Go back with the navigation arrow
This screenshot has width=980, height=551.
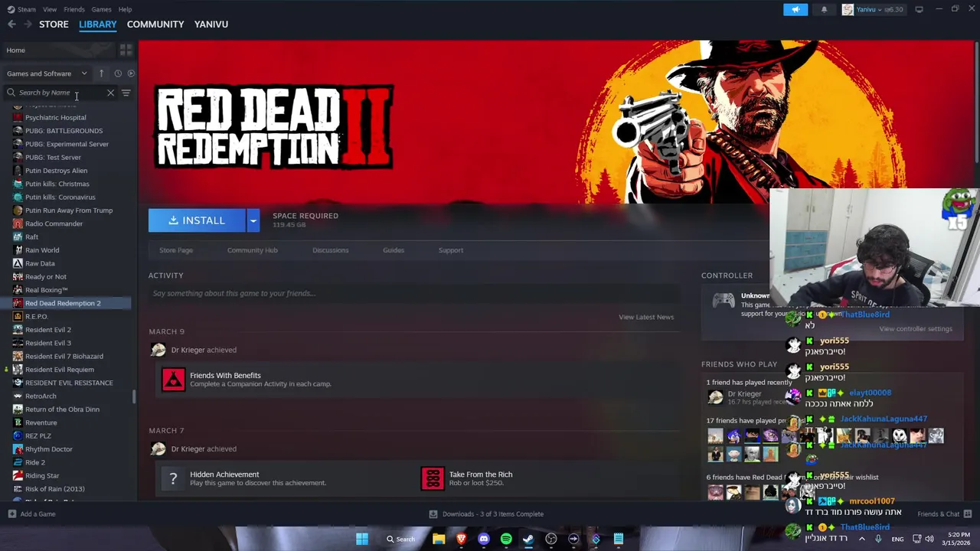(x=11, y=24)
